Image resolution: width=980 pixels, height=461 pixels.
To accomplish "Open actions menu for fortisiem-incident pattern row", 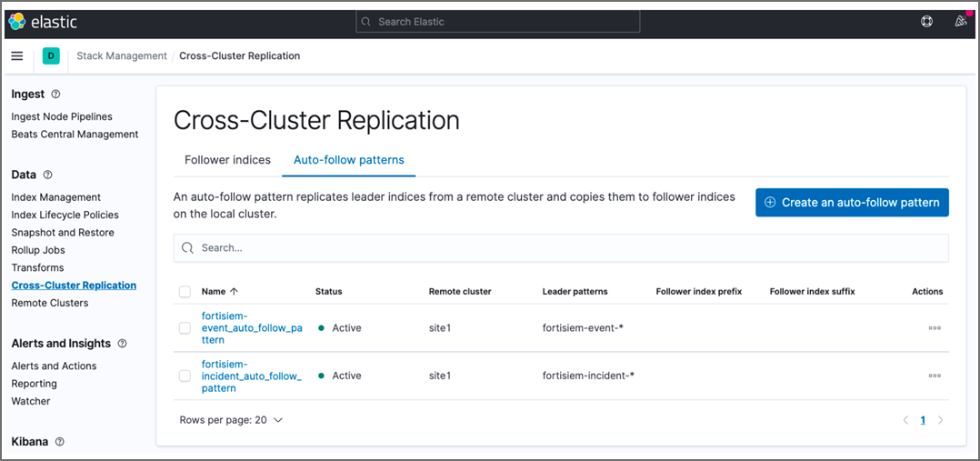I will point(935,376).
